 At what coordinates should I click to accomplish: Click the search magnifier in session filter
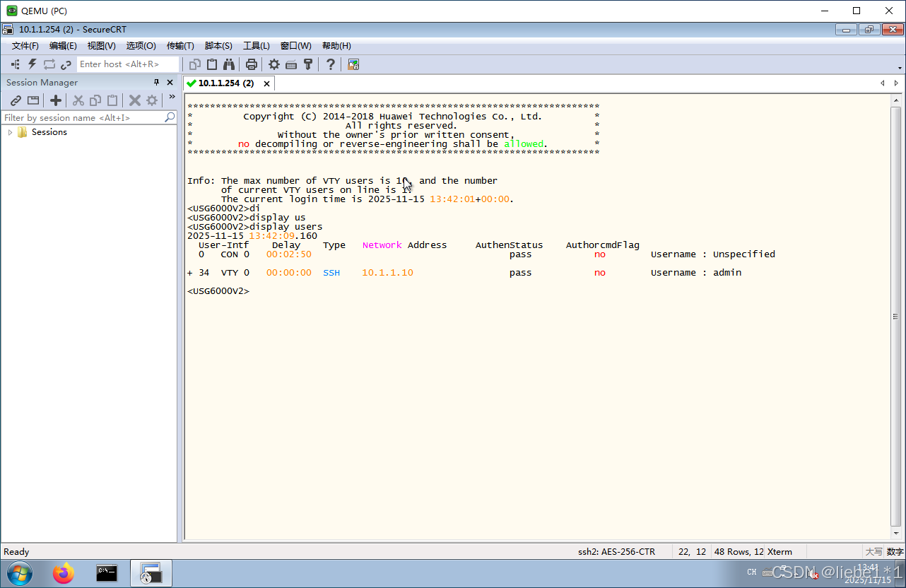coord(170,117)
